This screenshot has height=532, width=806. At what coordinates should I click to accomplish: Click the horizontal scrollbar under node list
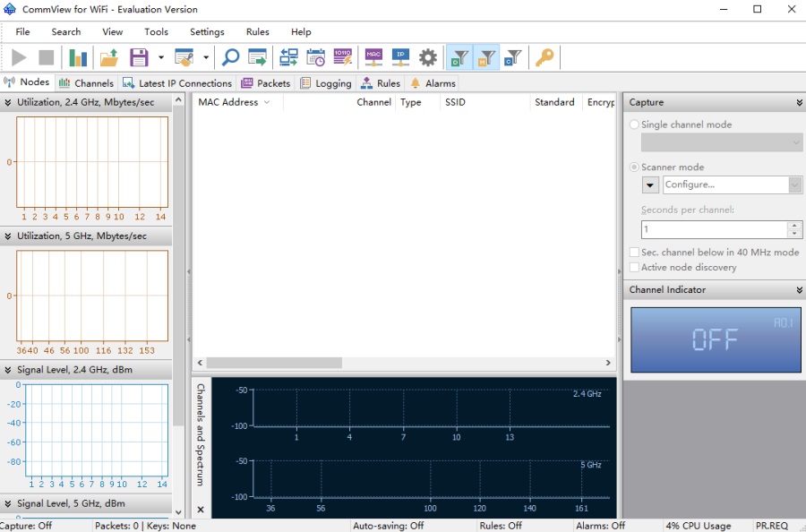click(404, 363)
